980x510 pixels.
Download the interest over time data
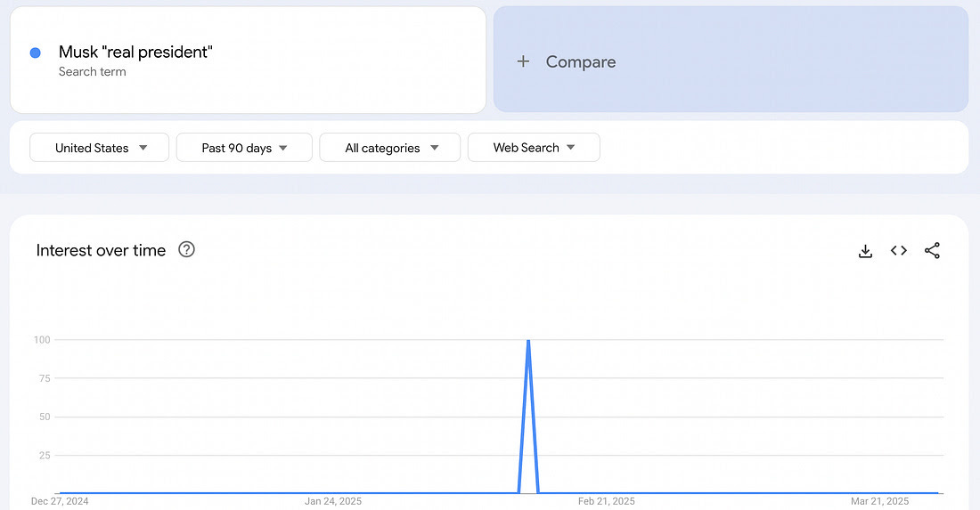pyautogui.click(x=865, y=251)
